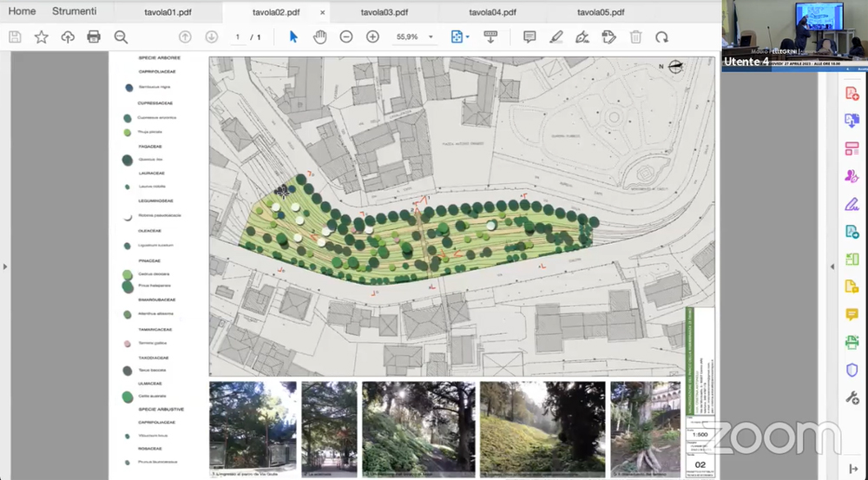
Task: Switch to the tavola05.pdf tab
Action: coord(601,12)
